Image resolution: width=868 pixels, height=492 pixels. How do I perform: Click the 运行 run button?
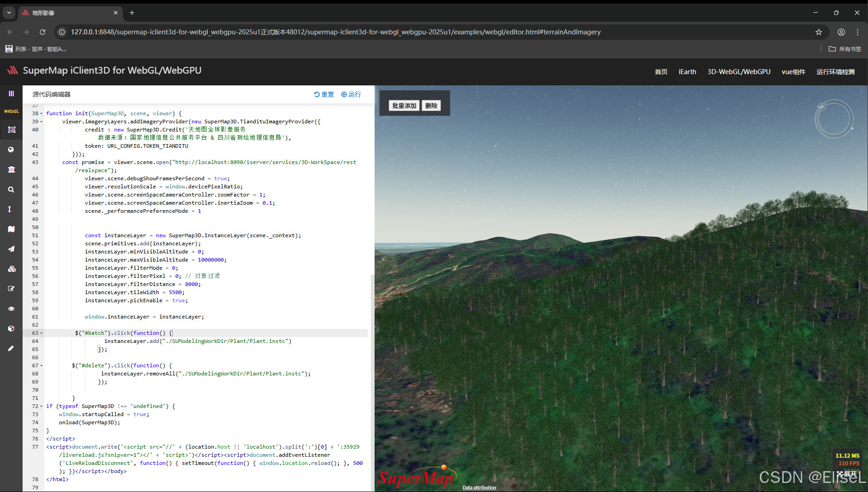(351, 94)
